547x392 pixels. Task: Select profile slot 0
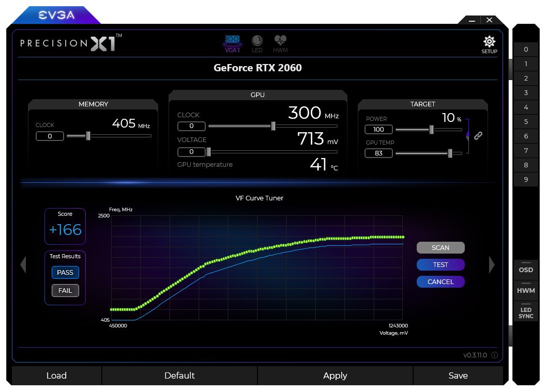(x=526, y=50)
